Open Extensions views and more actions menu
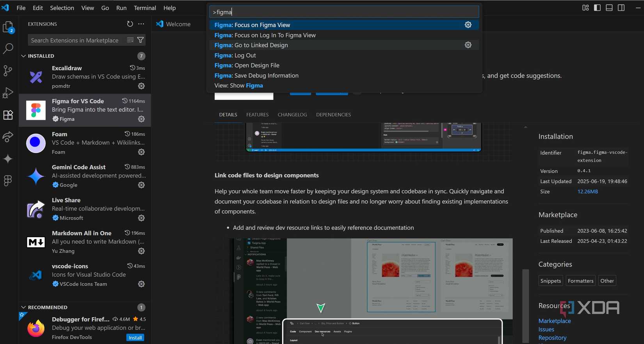 pos(141,24)
